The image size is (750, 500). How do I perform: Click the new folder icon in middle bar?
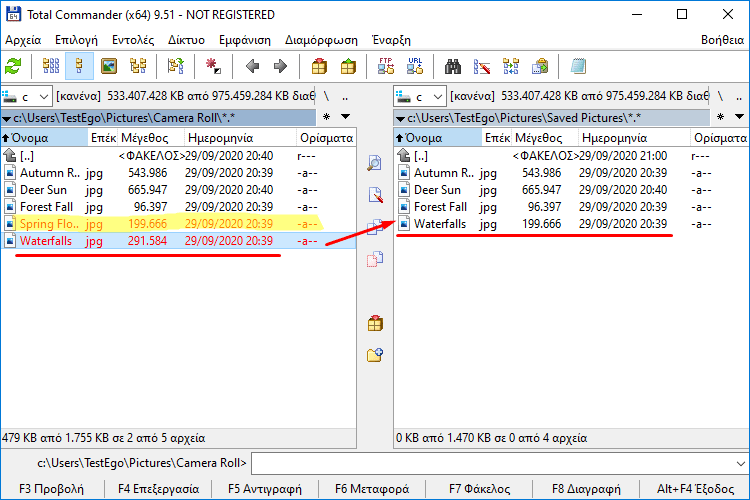click(375, 355)
